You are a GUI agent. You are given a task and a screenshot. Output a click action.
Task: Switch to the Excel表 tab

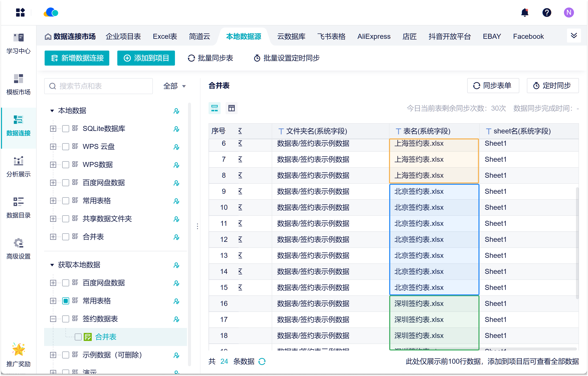coord(165,37)
